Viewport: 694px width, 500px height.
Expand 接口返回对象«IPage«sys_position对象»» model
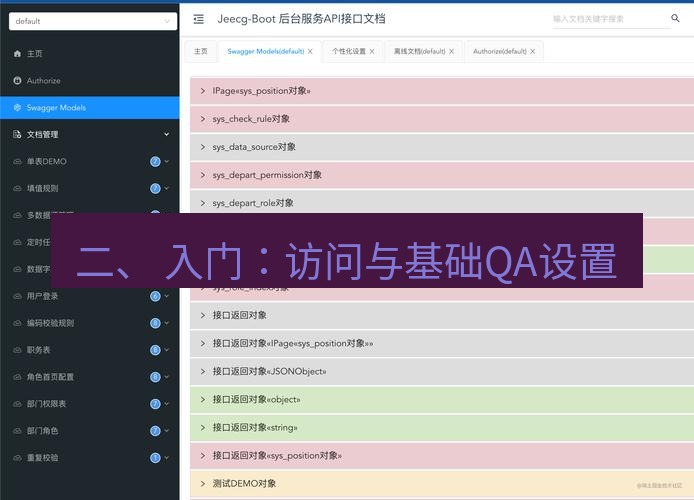(x=442, y=343)
